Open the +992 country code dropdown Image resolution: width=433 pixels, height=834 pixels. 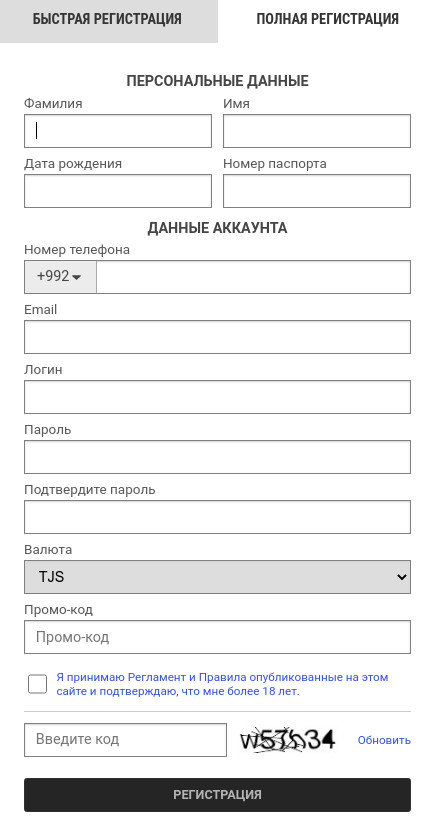point(60,277)
